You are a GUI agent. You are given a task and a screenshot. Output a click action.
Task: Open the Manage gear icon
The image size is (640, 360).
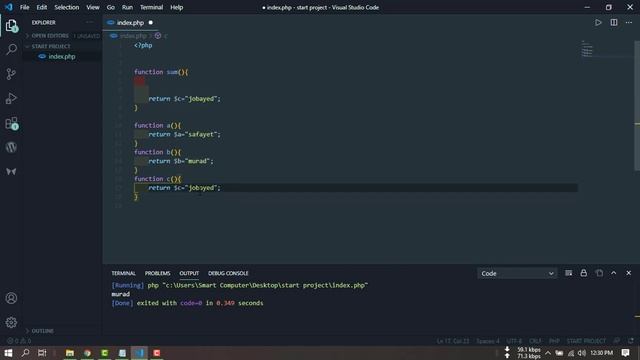tap(11, 322)
